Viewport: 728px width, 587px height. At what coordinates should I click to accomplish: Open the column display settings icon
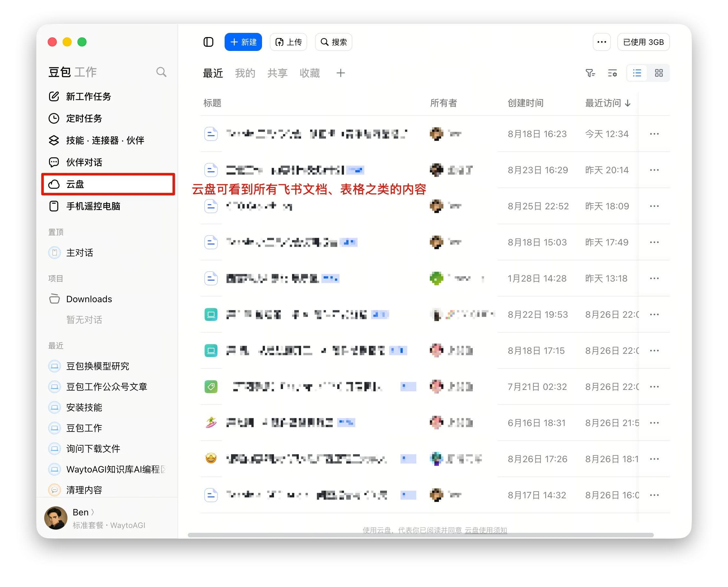coord(612,73)
